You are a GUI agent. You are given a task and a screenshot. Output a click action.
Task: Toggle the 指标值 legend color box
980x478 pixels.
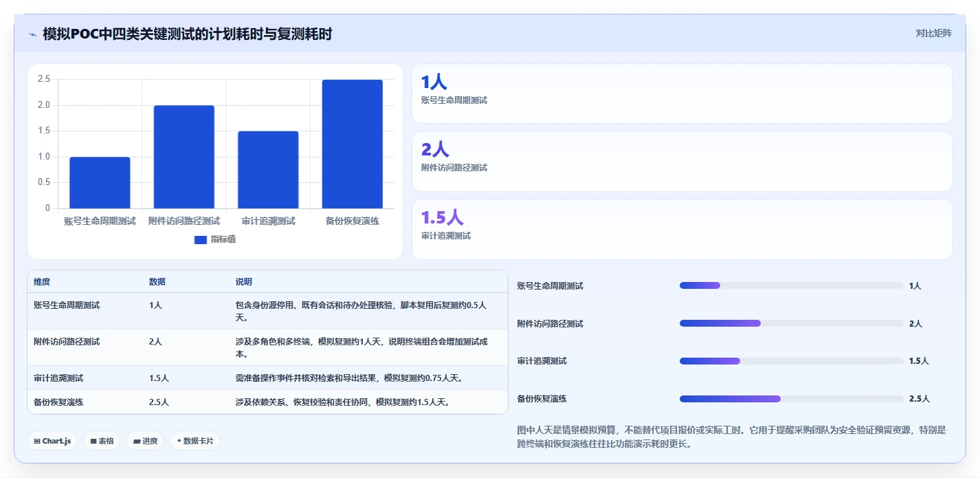pyautogui.click(x=201, y=239)
